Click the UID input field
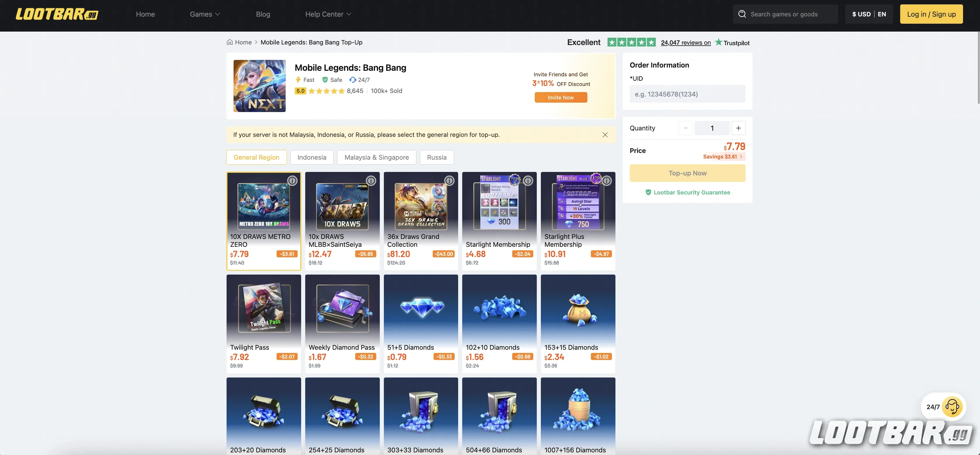 tap(687, 94)
